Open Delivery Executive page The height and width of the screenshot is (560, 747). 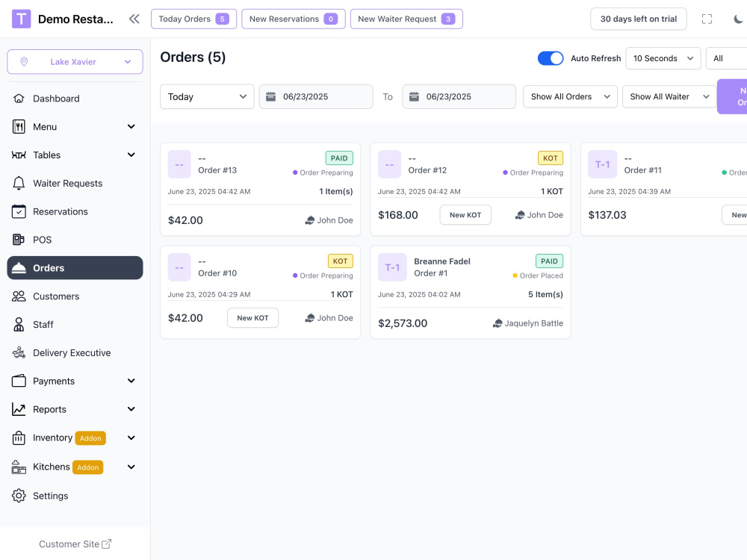pyautogui.click(x=75, y=353)
